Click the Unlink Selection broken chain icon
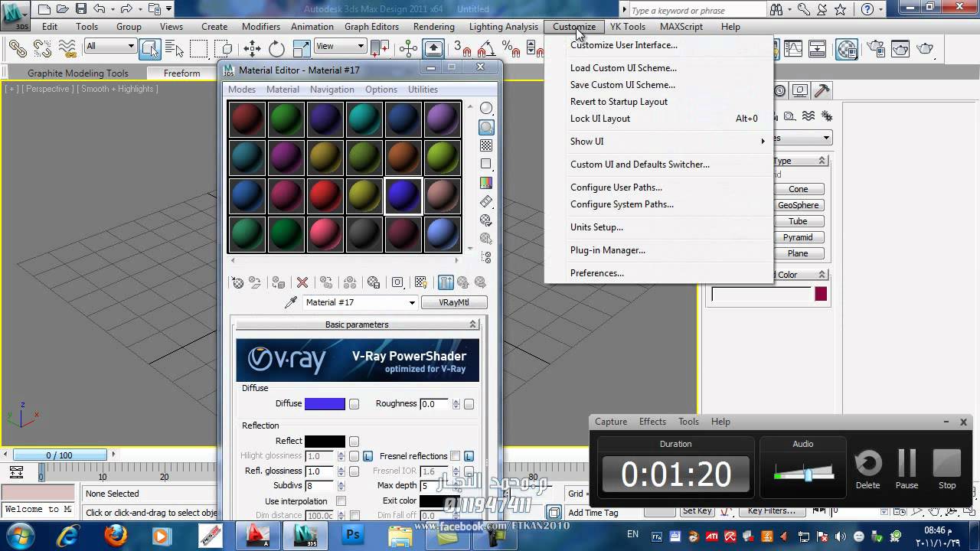The width and height of the screenshot is (980, 551). coord(41,48)
